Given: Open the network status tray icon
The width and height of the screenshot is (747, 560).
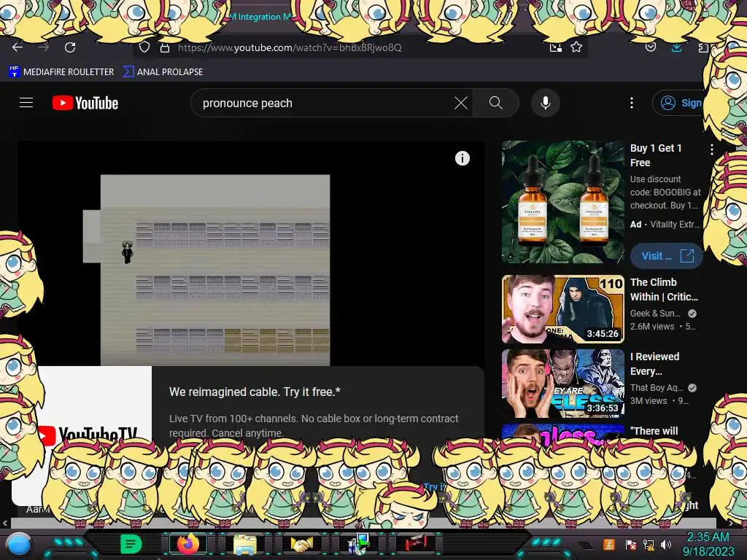Looking at the screenshot, I should 649,545.
